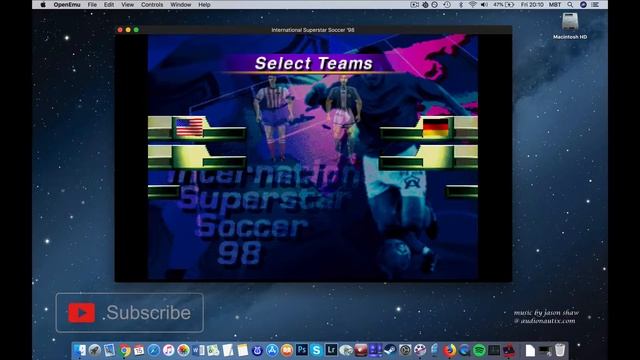Open the yellow Notes icon in the Dock
Screen dimensions: 640x360
[x=242, y=350]
